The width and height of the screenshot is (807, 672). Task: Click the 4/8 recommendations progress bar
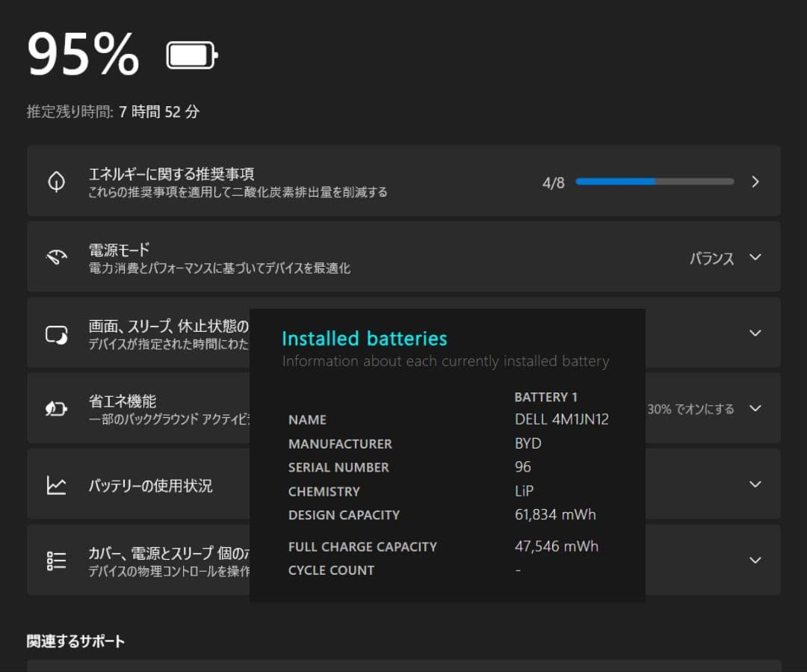click(x=654, y=181)
